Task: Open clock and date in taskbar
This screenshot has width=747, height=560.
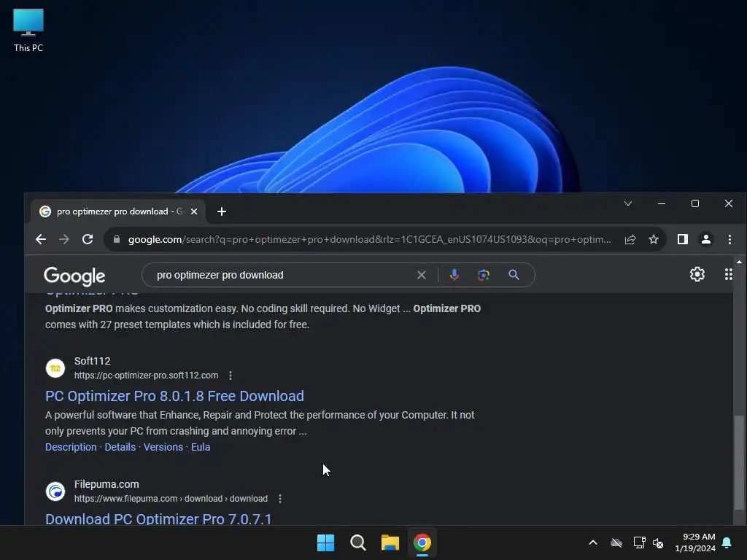Action: pyautogui.click(x=695, y=542)
